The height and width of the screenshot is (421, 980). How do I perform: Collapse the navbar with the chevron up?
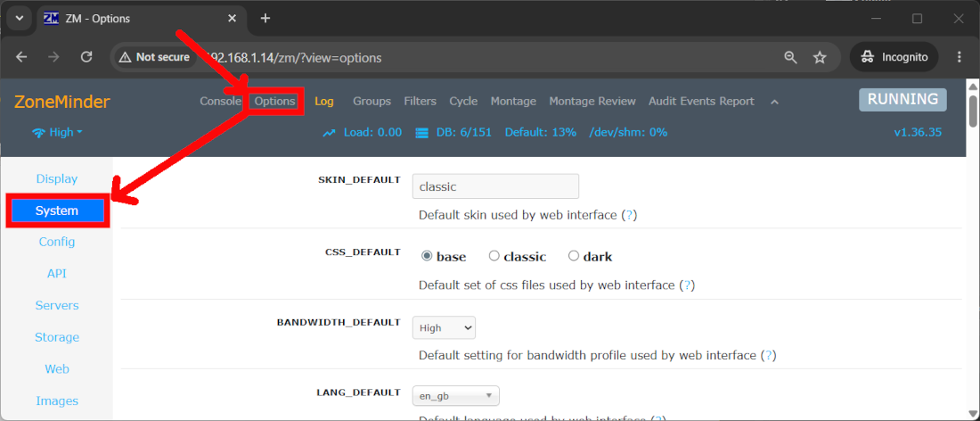[774, 102]
